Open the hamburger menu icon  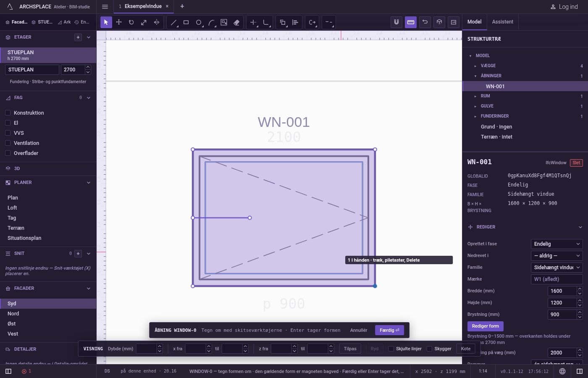tap(105, 6)
